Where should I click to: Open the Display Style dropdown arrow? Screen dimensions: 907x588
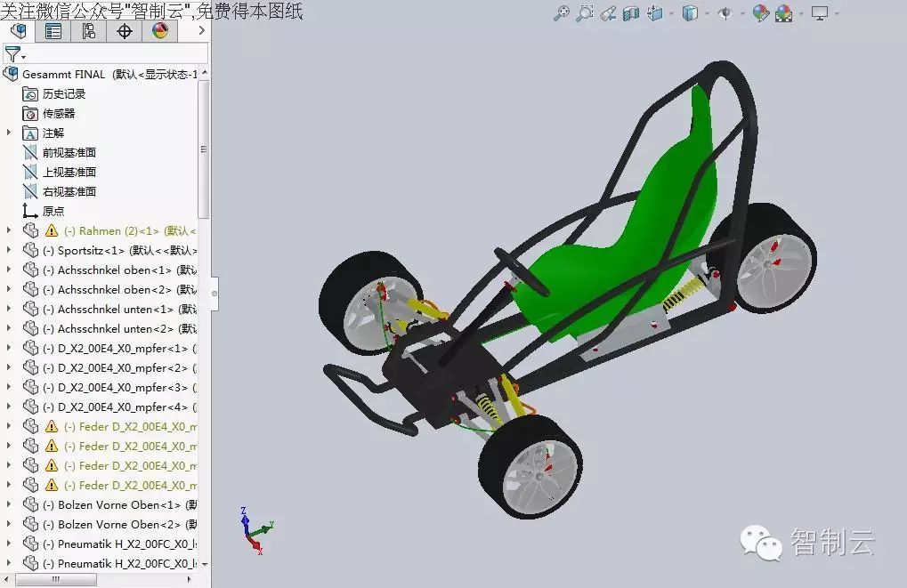tap(707, 13)
